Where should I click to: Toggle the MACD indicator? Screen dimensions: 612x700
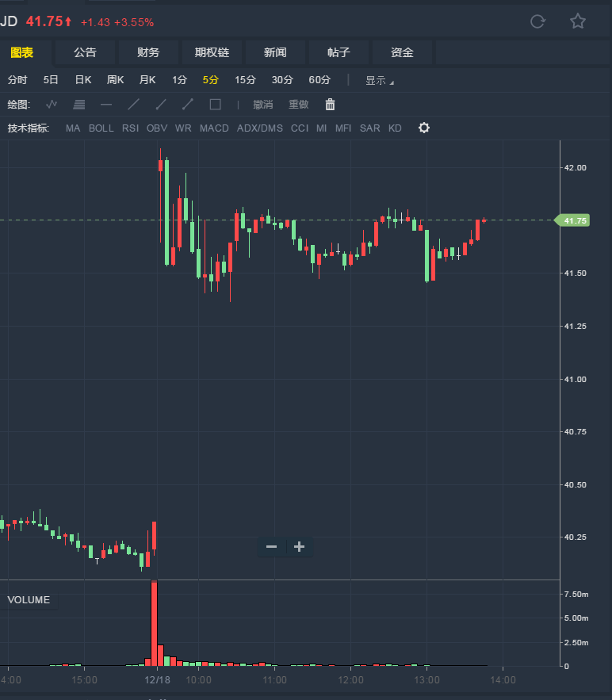click(x=214, y=128)
